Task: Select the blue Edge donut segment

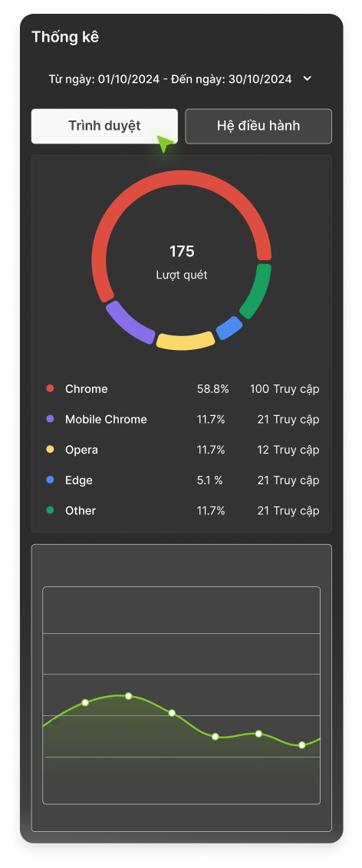Action: pos(229,328)
